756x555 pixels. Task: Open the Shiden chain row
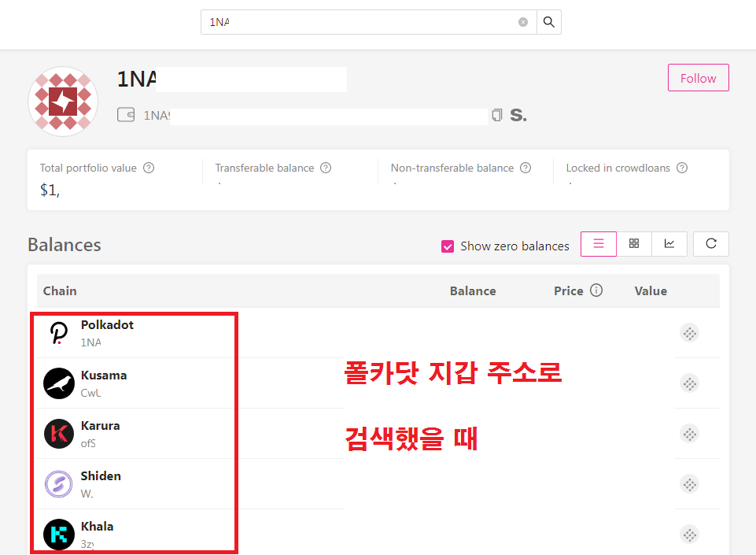click(x=378, y=483)
